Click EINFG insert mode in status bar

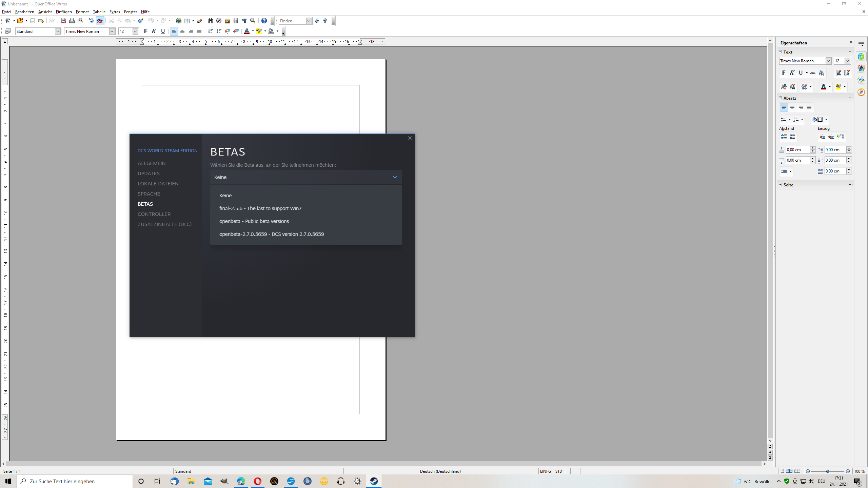(x=545, y=471)
